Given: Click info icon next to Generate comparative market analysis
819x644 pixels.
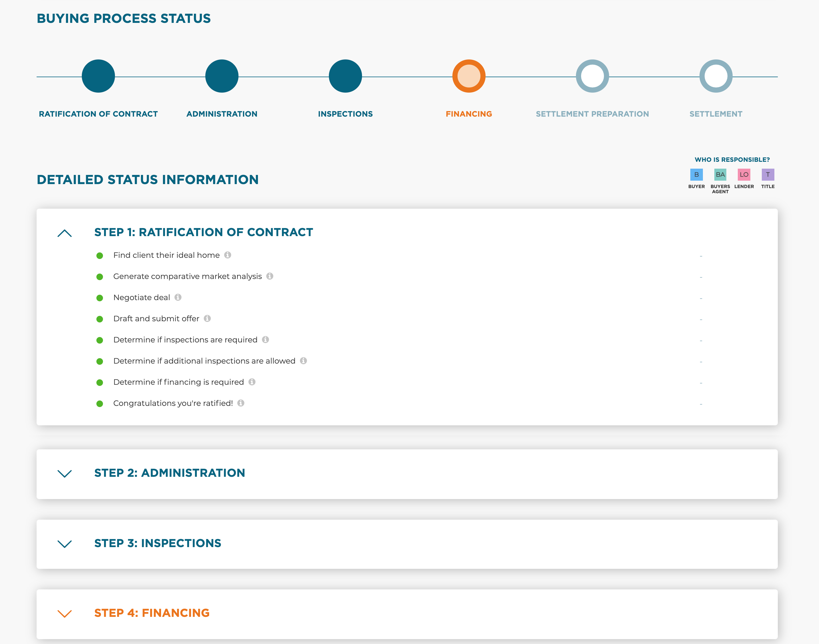Looking at the screenshot, I should [x=270, y=276].
